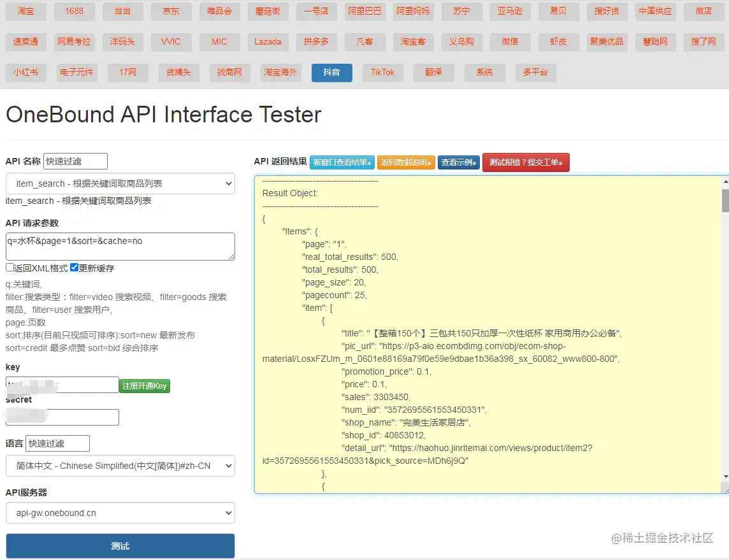Open the 当当 platform tab
This screenshot has height=560, width=729.
pos(123,11)
